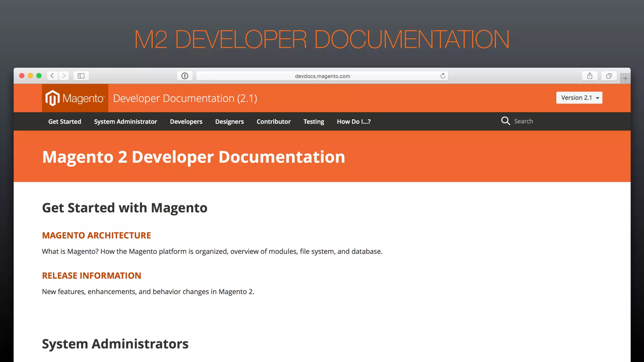The image size is (644, 362).
Task: Click the Magento 2 Developer Documentation heading
Action: point(194,157)
